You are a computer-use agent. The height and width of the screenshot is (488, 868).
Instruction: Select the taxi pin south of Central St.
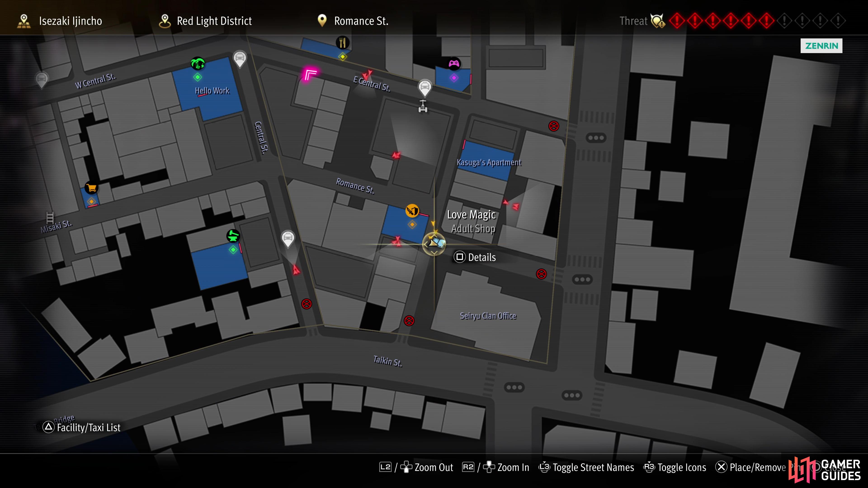(x=288, y=239)
